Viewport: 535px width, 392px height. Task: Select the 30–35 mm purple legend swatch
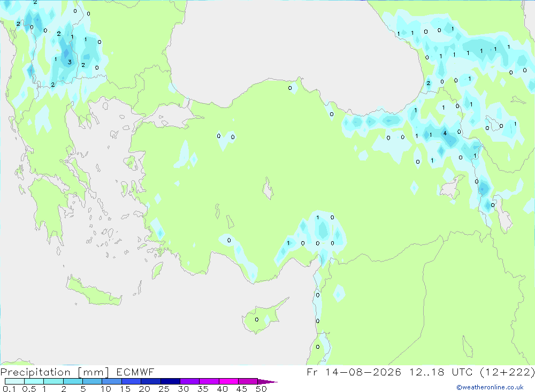tap(190, 381)
